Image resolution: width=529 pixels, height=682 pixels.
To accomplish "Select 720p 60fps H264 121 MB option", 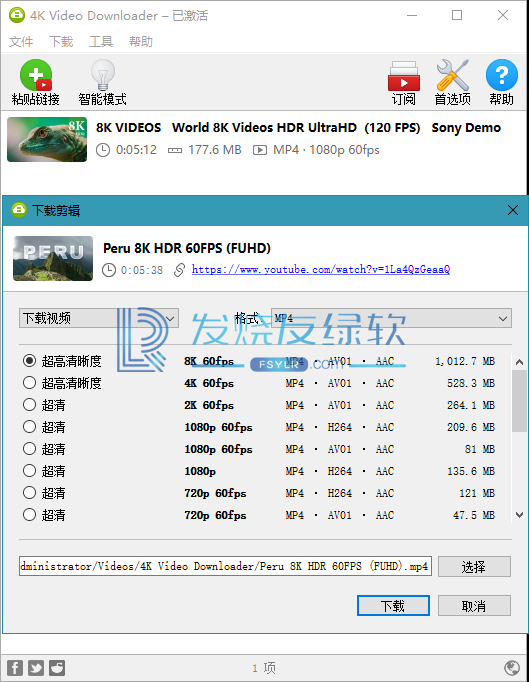I will 29,493.
